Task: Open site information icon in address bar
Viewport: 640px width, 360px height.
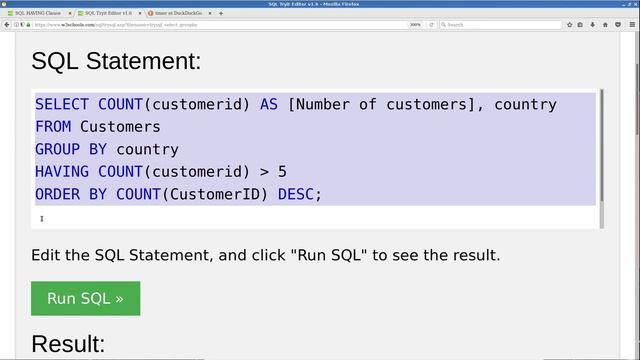Action: coord(16,25)
